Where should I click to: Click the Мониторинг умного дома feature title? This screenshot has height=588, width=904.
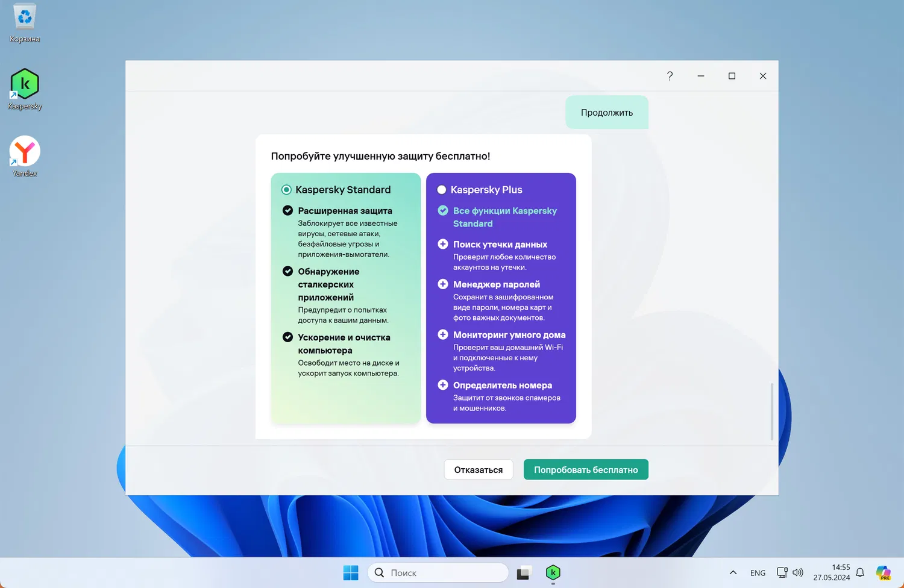tap(509, 335)
